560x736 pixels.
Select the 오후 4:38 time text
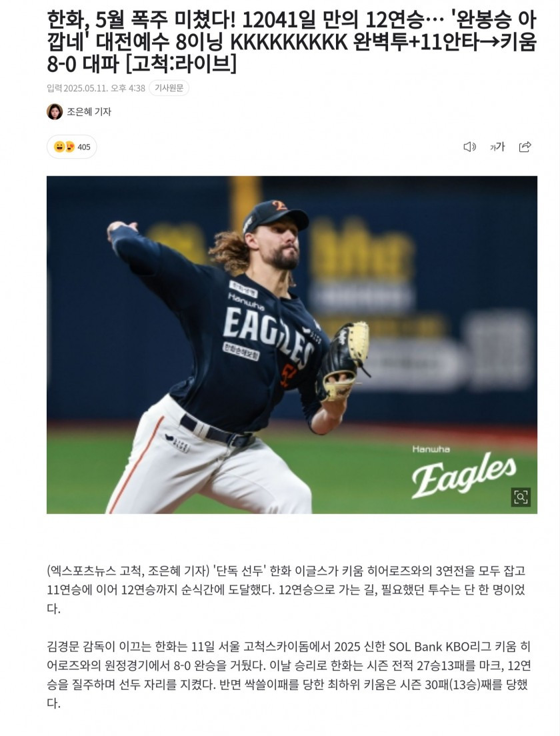(x=128, y=88)
